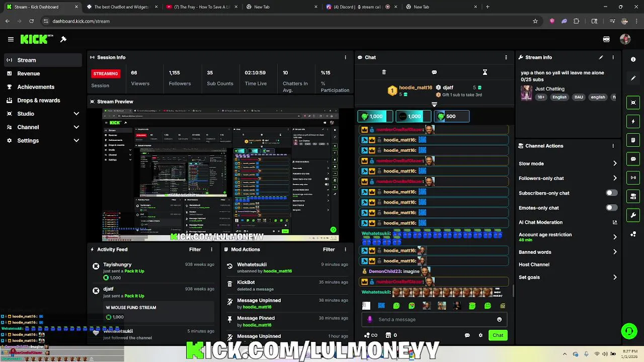Collapse the gift leaderboard with the double-line arrow
The width and height of the screenshot is (644, 362).
tap(434, 104)
